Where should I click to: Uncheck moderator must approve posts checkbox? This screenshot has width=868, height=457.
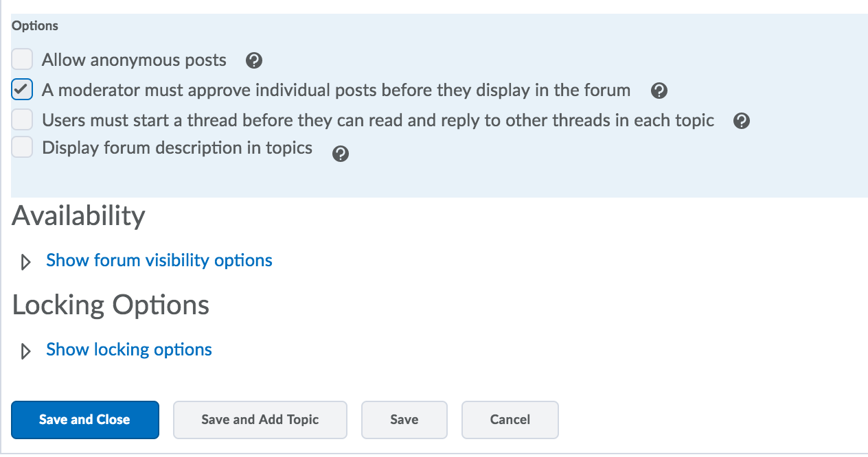(x=23, y=89)
